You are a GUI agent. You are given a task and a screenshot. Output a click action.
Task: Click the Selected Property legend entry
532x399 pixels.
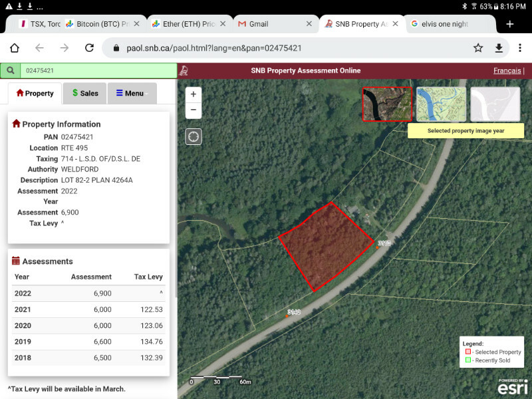(x=493, y=352)
